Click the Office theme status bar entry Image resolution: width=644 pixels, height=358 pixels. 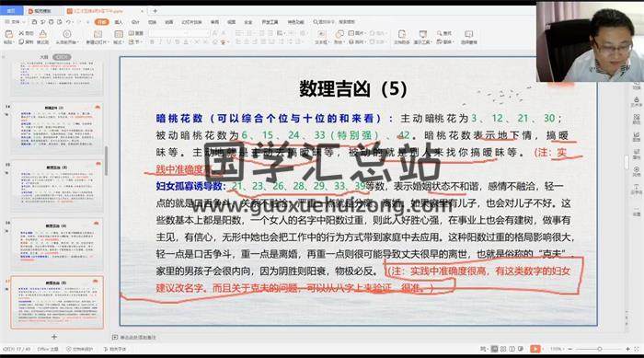pyautogui.click(x=48, y=349)
